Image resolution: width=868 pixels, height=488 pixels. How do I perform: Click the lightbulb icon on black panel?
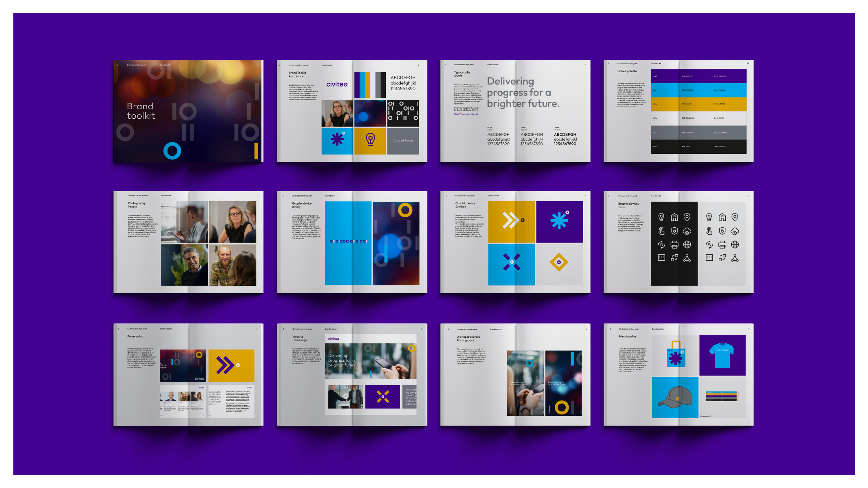pyautogui.click(x=661, y=217)
